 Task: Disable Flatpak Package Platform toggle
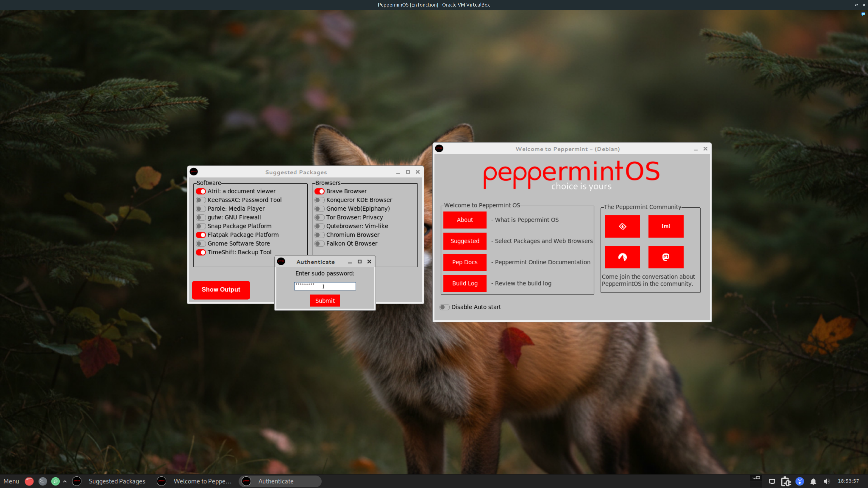click(x=201, y=235)
